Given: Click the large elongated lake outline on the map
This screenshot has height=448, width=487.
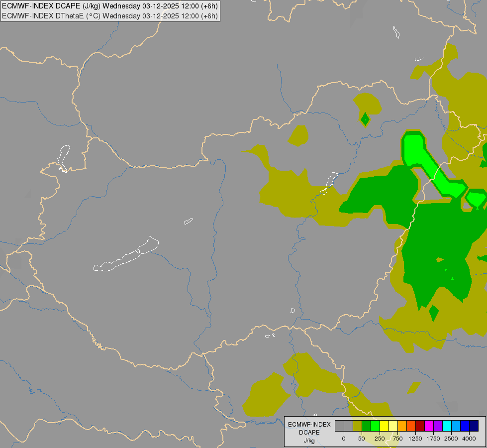Looking at the screenshot, I should click(126, 254).
